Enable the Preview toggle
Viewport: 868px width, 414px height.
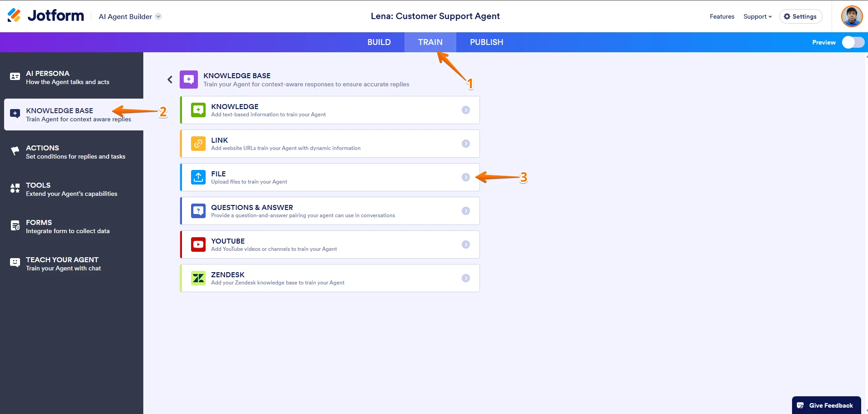(853, 42)
